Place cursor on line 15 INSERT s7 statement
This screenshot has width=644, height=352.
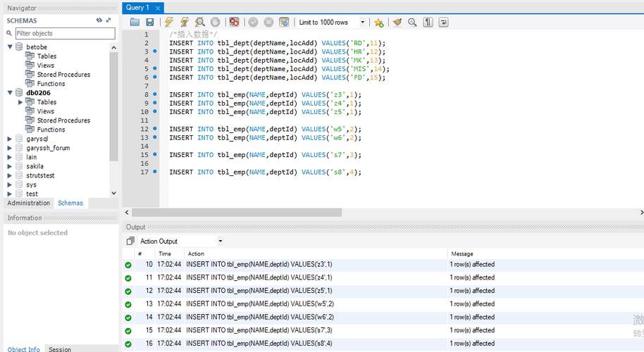tap(266, 155)
